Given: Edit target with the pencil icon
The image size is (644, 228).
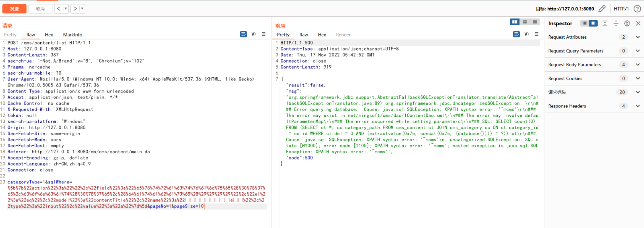Looking at the screenshot, I should [602, 9].
